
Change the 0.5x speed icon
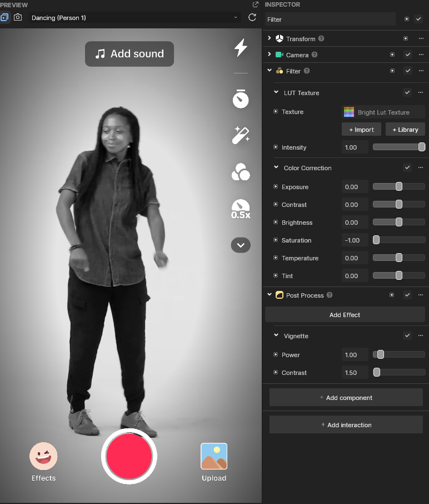click(x=241, y=209)
